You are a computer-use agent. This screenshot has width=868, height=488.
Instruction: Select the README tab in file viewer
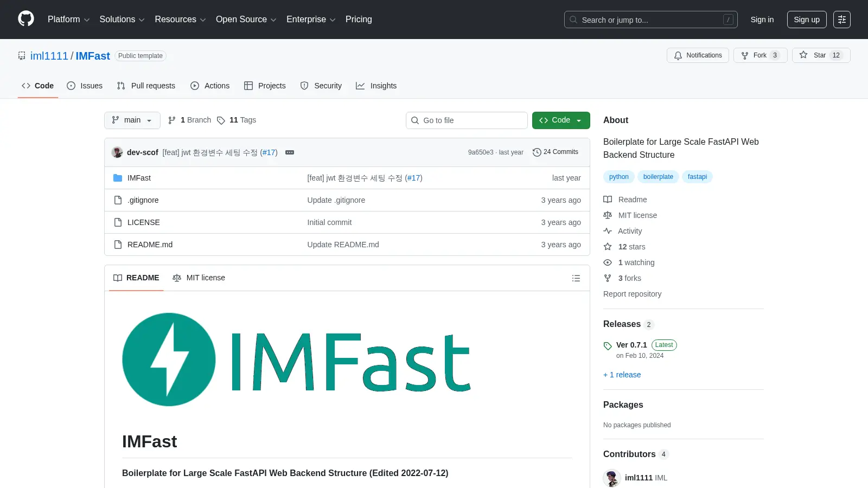point(136,278)
